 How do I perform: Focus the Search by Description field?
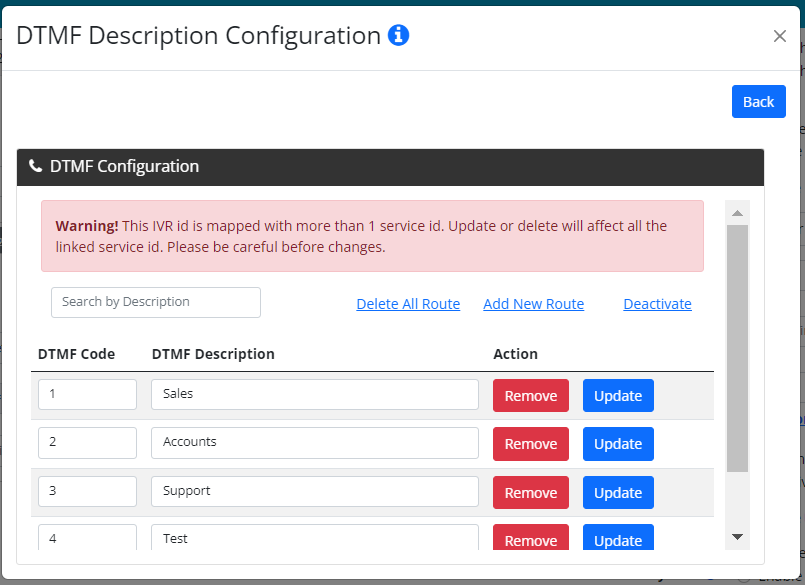click(x=156, y=302)
